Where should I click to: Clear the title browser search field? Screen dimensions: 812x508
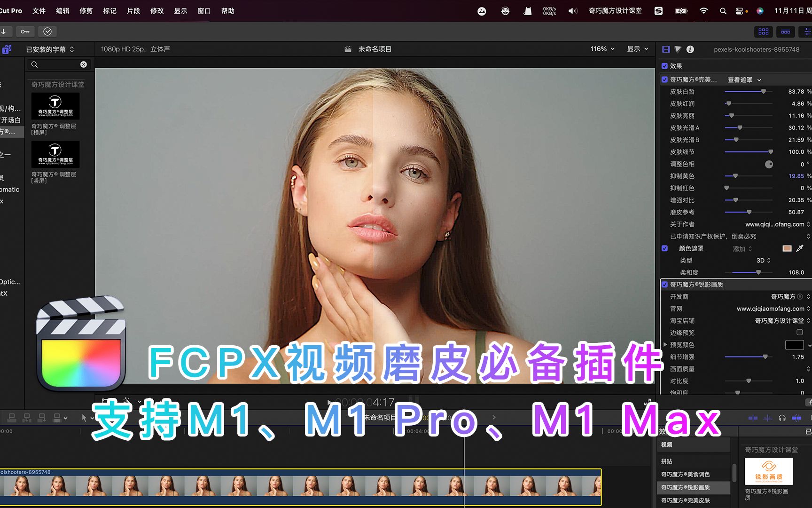click(84, 64)
